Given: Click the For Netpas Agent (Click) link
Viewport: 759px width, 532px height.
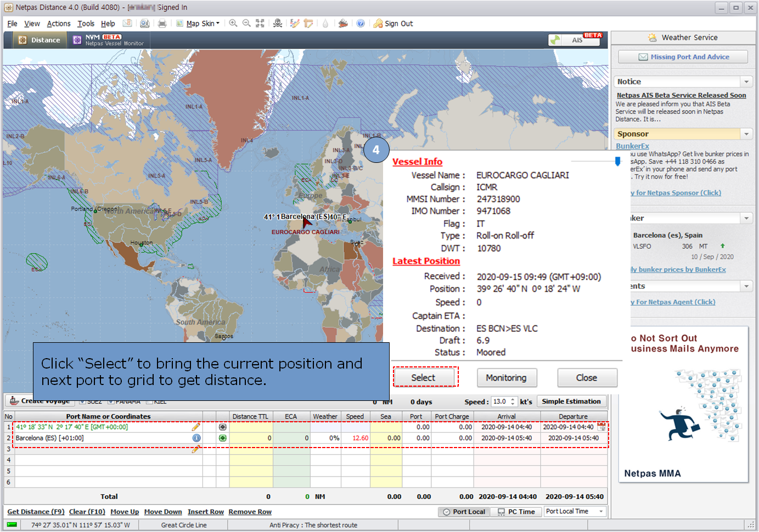Looking at the screenshot, I should [673, 302].
